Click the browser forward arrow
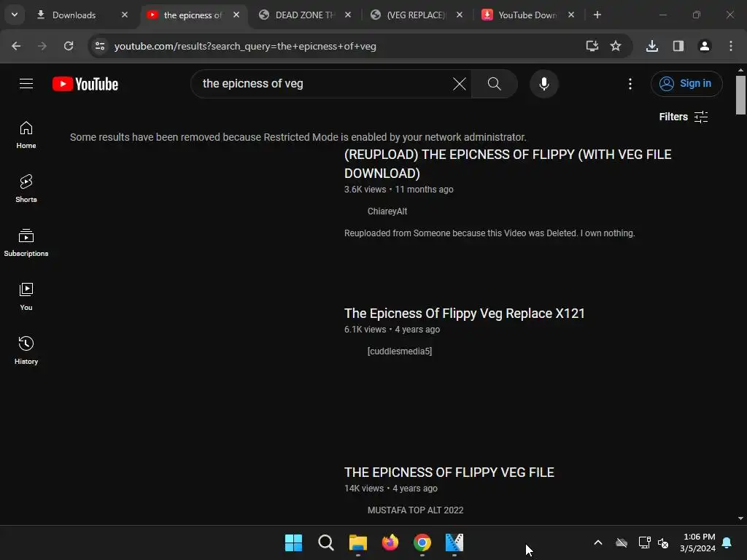747x560 pixels. (x=42, y=46)
